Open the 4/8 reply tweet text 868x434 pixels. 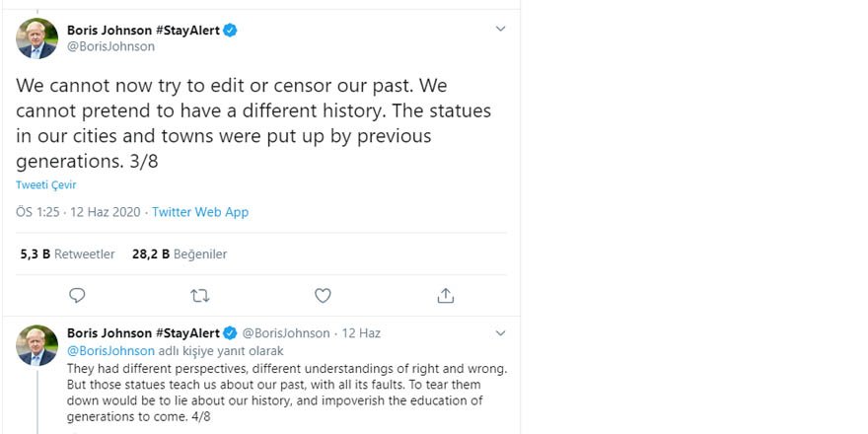[286, 393]
